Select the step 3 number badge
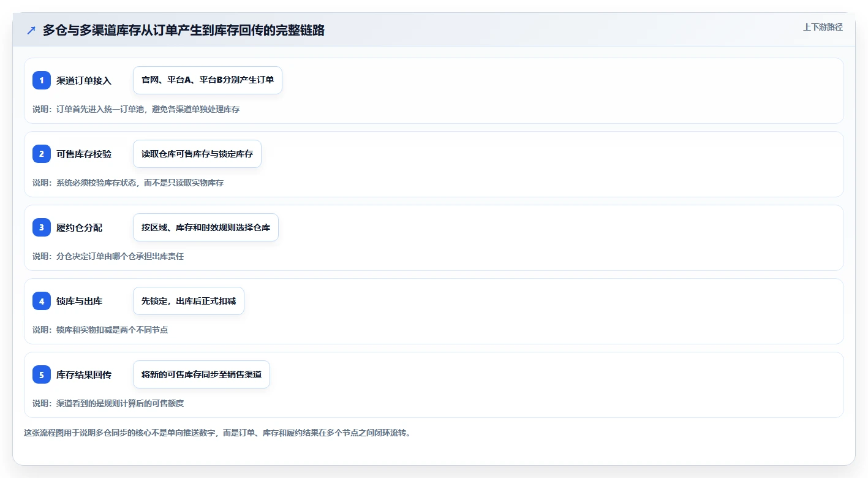This screenshot has width=868, height=478. (42, 227)
